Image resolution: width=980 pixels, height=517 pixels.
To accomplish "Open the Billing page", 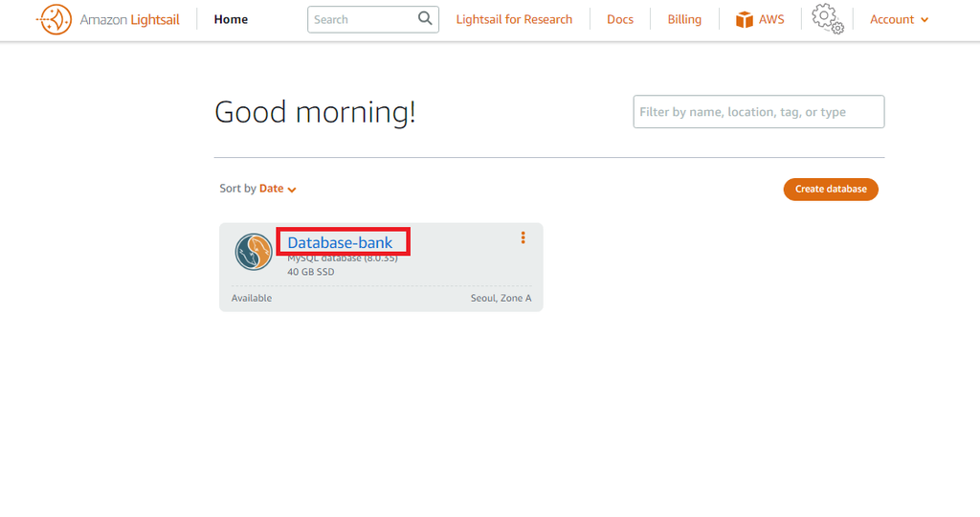I will pos(684,19).
